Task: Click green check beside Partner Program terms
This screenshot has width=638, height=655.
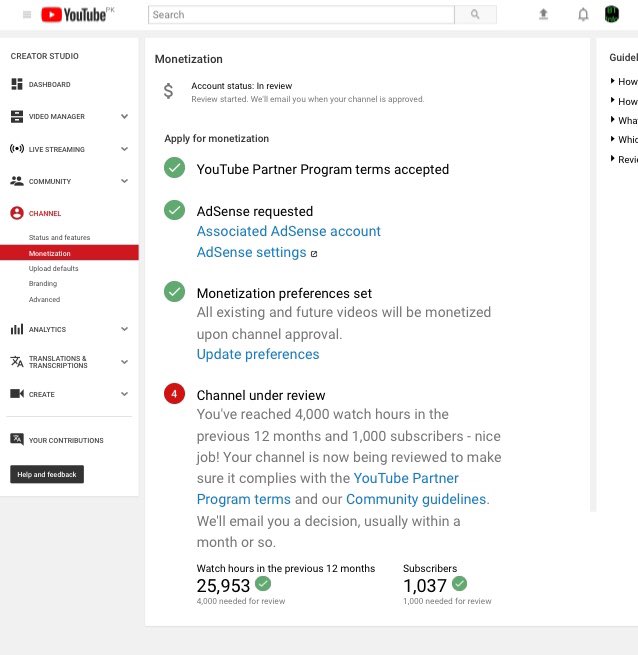Action: point(174,168)
